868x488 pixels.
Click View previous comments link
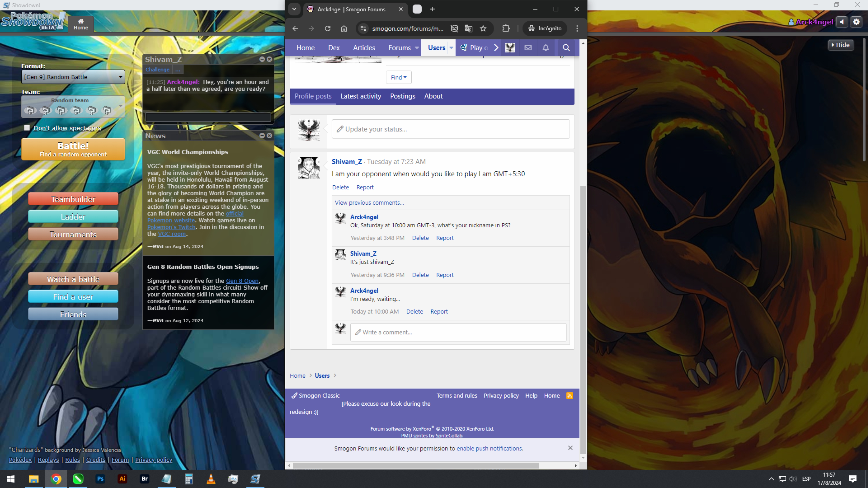click(369, 202)
